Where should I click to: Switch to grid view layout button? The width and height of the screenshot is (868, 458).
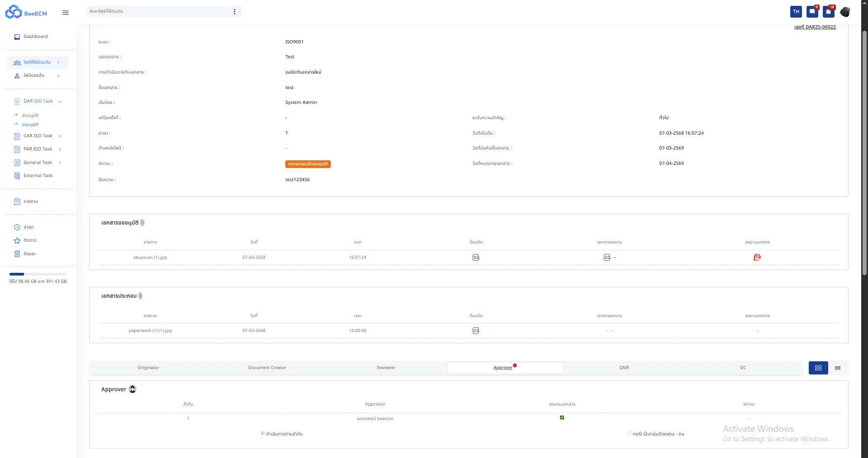pyautogui.click(x=818, y=368)
